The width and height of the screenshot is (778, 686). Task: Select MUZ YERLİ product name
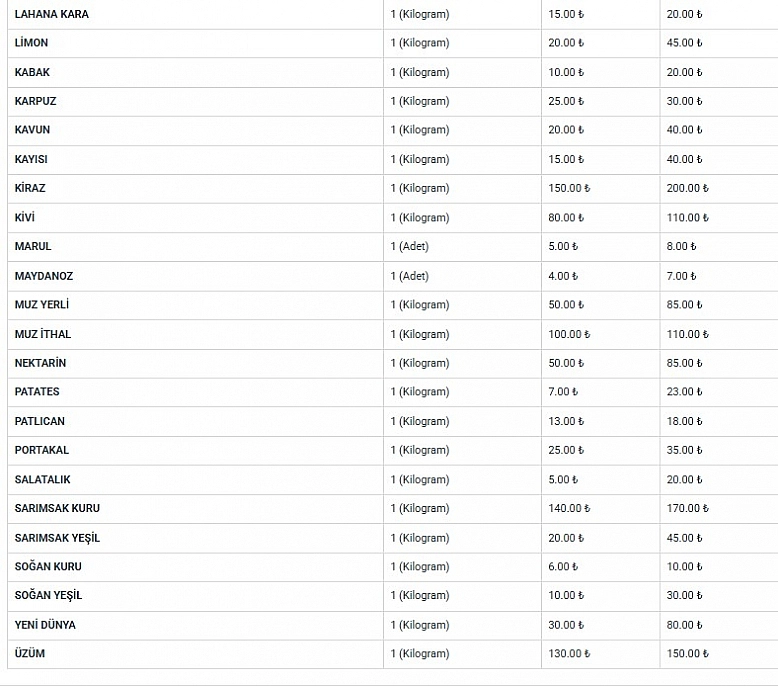click(42, 305)
